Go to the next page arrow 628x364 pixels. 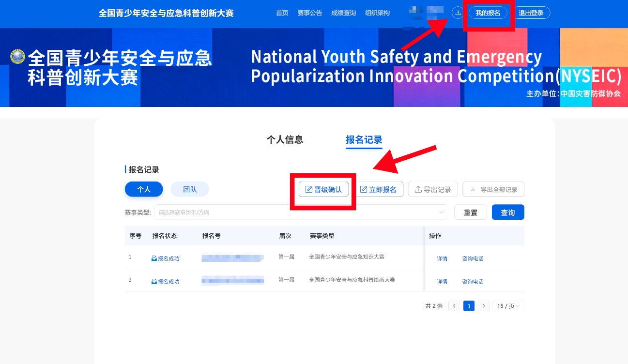click(x=484, y=306)
